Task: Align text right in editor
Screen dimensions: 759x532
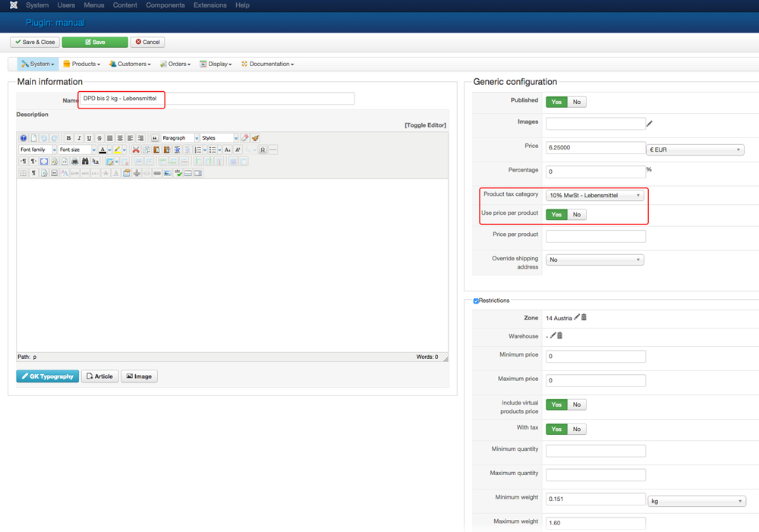Action: [x=140, y=138]
